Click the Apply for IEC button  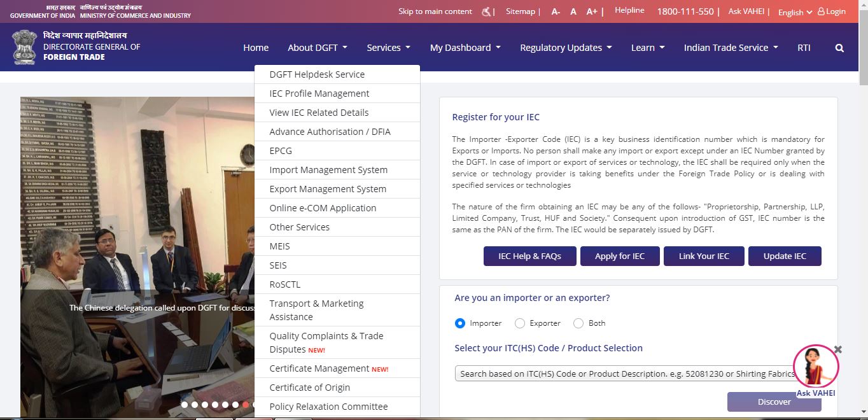pos(619,256)
